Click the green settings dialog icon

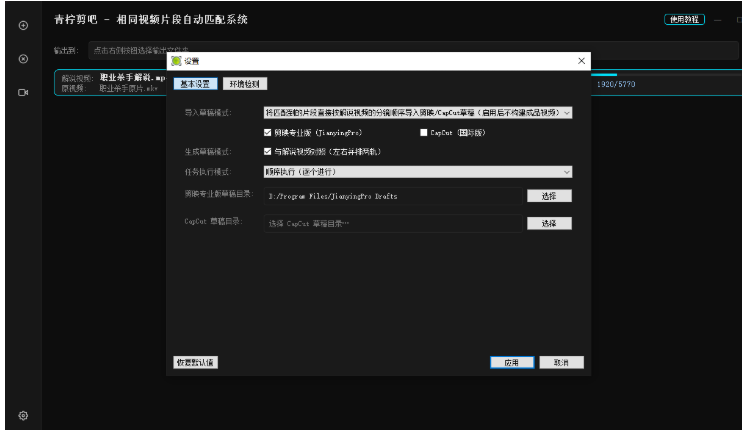click(x=177, y=61)
